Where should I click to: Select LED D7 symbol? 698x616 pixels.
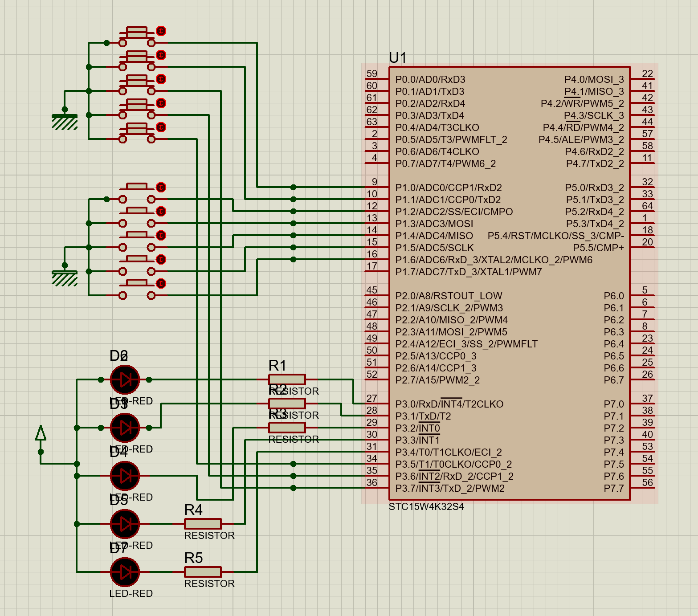click(125, 572)
